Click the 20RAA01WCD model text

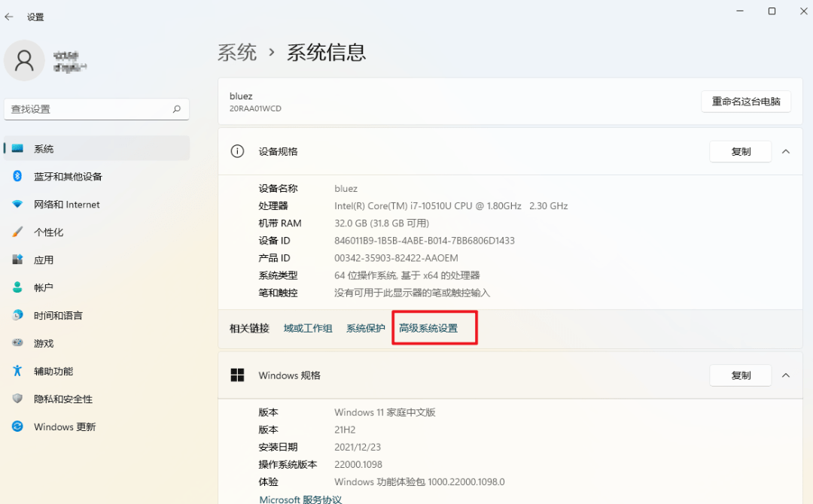point(255,109)
